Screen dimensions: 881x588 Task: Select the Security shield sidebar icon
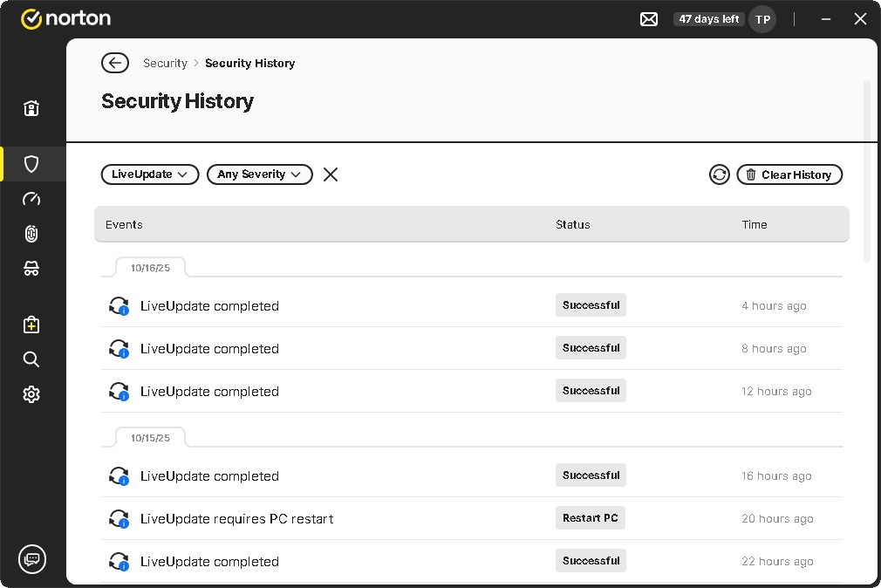[x=31, y=164]
